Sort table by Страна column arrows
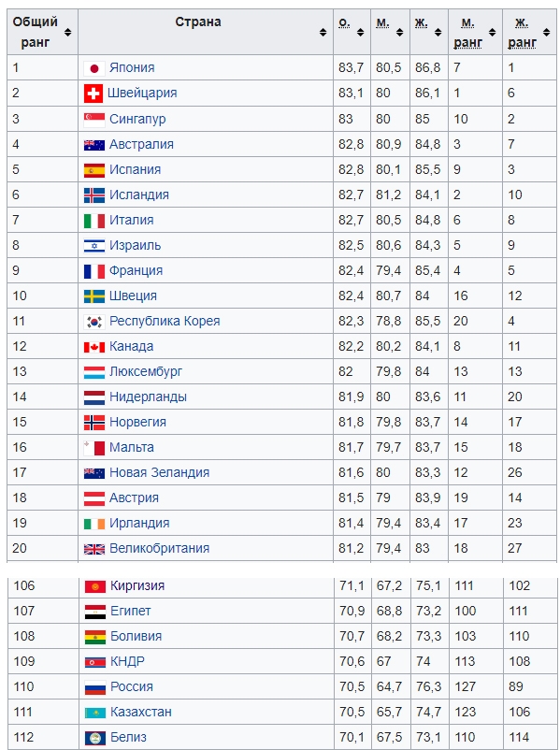560x750 pixels. (x=323, y=32)
